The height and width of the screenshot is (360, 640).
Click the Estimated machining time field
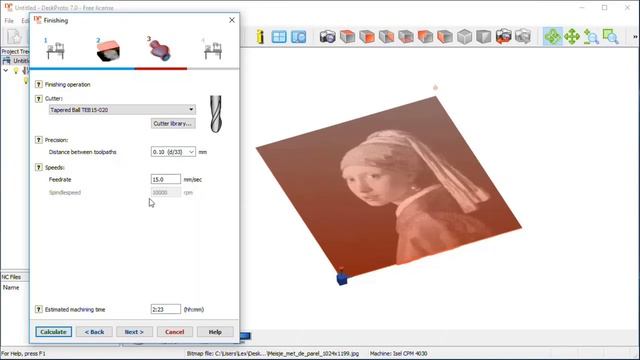[166, 309]
